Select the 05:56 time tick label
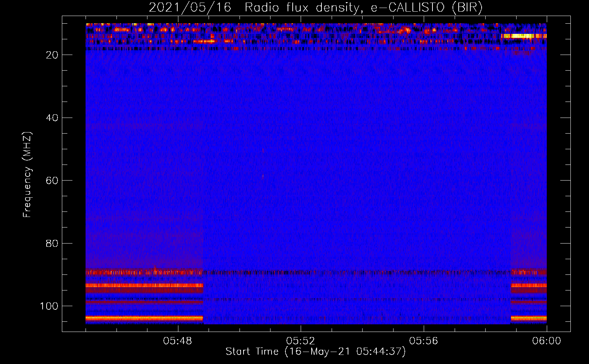589x364 pixels. [x=423, y=341]
